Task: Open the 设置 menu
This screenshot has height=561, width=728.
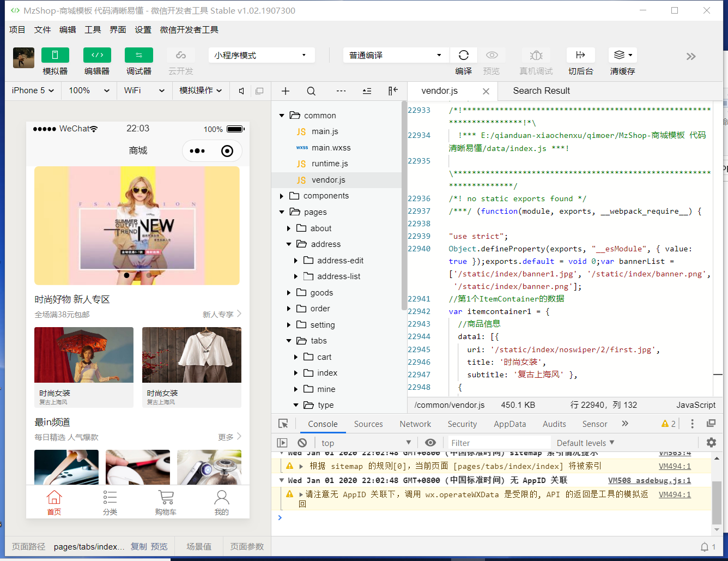Action: coord(143,29)
